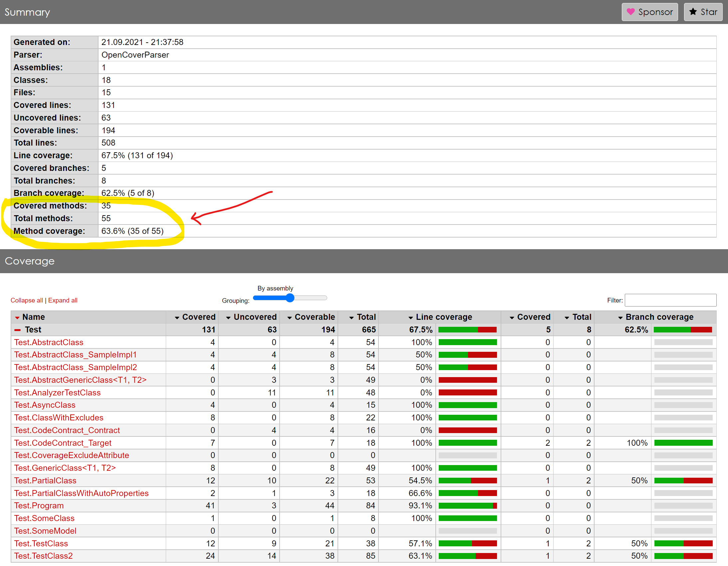Click Collapse all above the coverage table
Image resolution: width=728 pixels, height=566 pixels.
27,300
